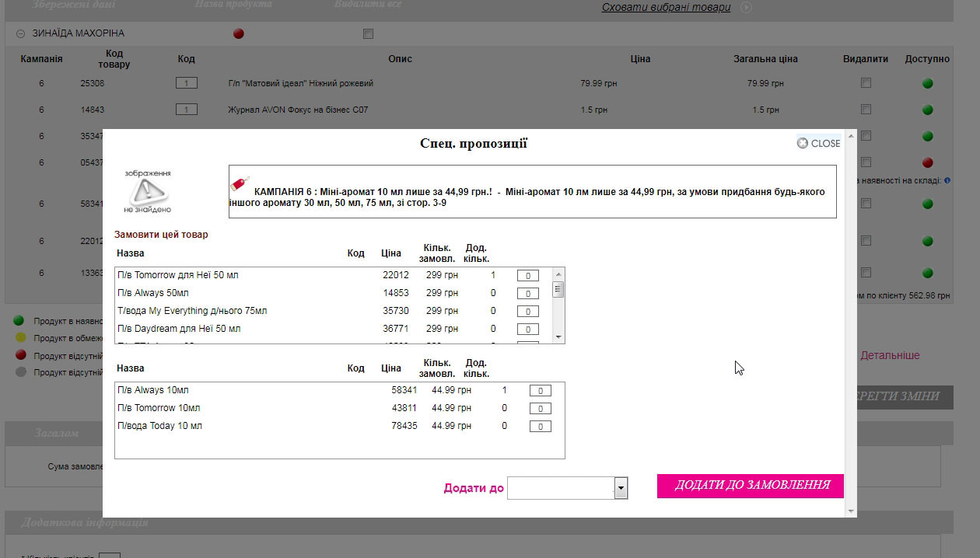980x558 pixels.
Task: Click the red price tag icon
Action: coord(240,185)
